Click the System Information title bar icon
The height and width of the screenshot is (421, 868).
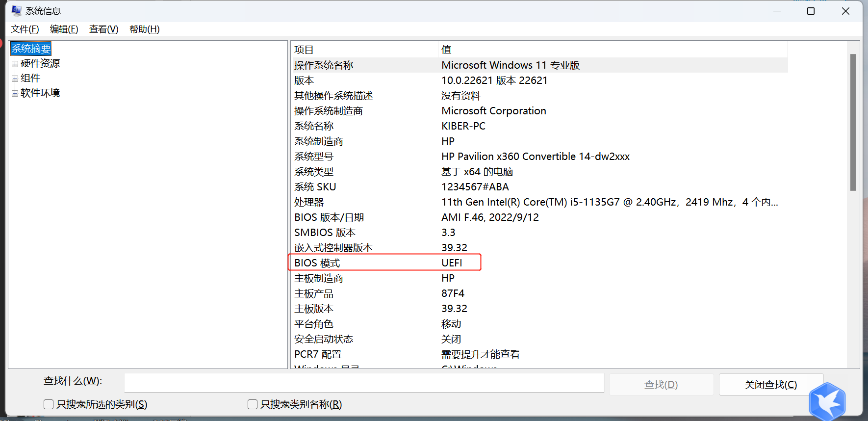click(16, 10)
